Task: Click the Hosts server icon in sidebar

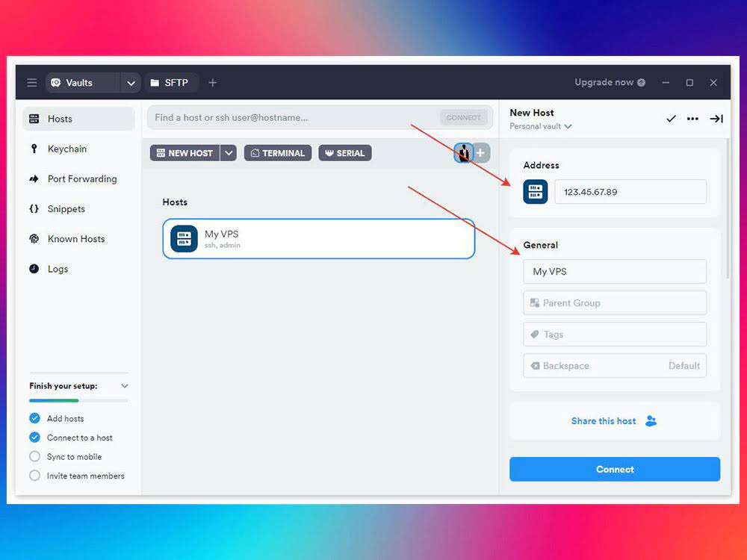Action: pyautogui.click(x=34, y=119)
